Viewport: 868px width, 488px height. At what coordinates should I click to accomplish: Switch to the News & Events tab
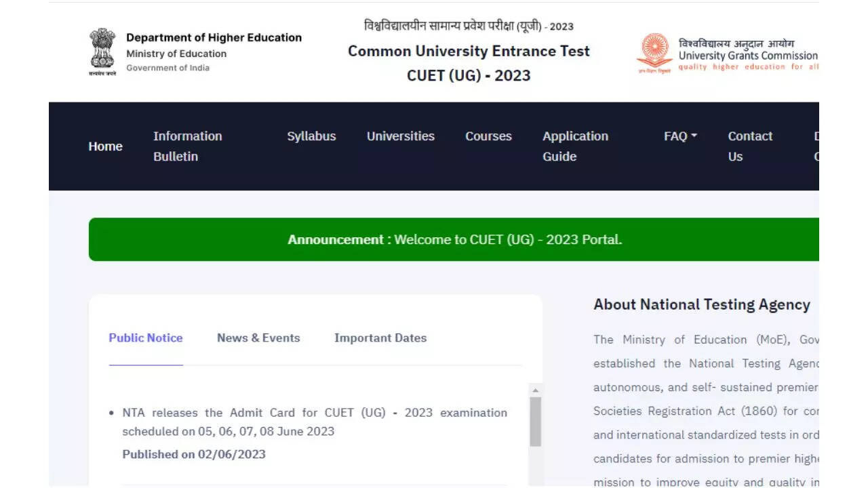[258, 338]
